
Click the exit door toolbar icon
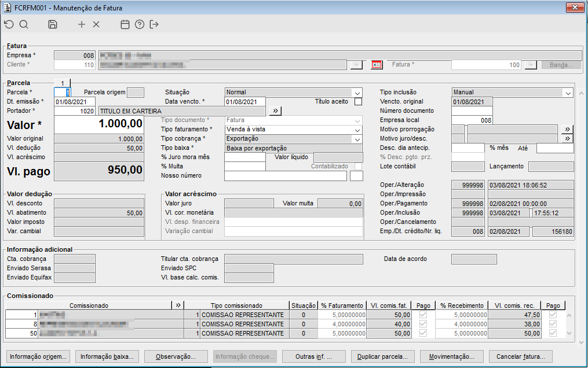tap(154, 24)
